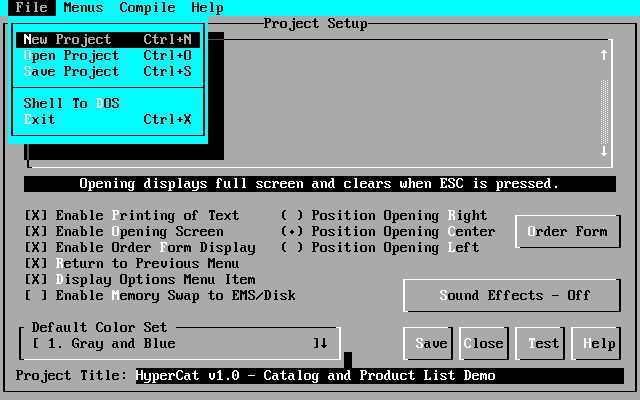
Task: Click the scroll down arrow in text area
Action: click(604, 151)
